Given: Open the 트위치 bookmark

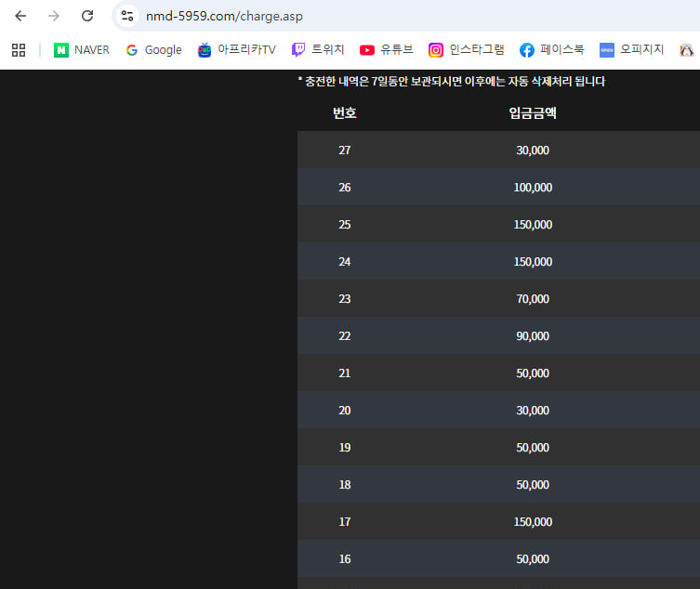Looking at the screenshot, I should pos(318,50).
